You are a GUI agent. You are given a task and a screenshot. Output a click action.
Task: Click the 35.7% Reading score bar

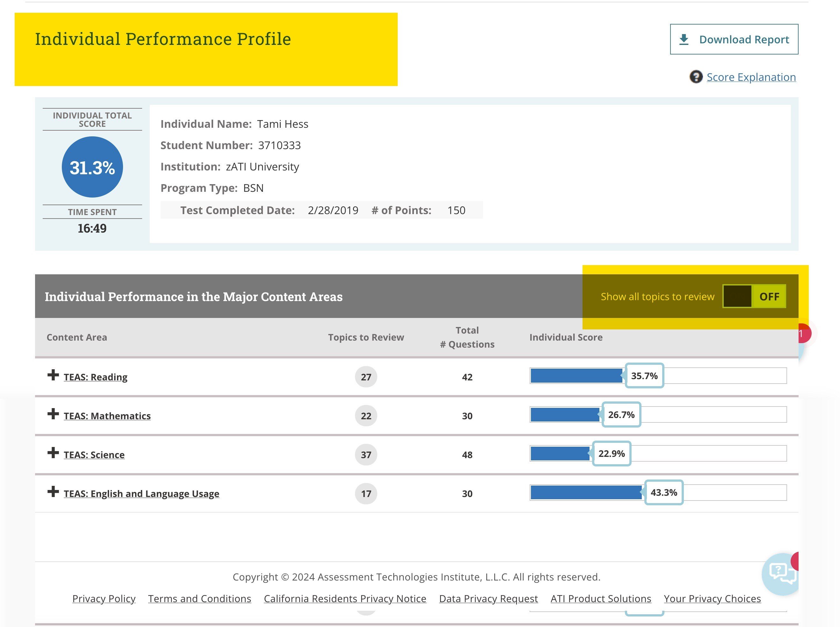658,376
